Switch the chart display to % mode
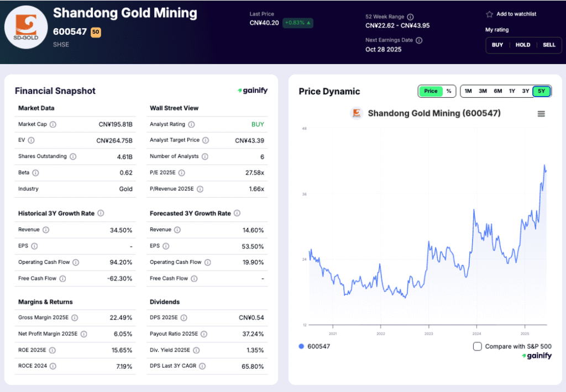Image resolution: width=566 pixels, height=392 pixels. 449,91
